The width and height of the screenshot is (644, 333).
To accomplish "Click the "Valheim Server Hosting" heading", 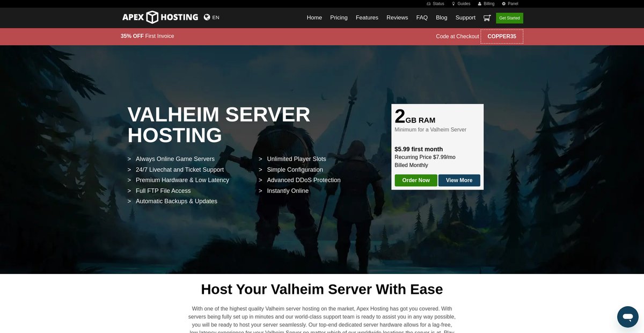I will pyautogui.click(x=219, y=125).
